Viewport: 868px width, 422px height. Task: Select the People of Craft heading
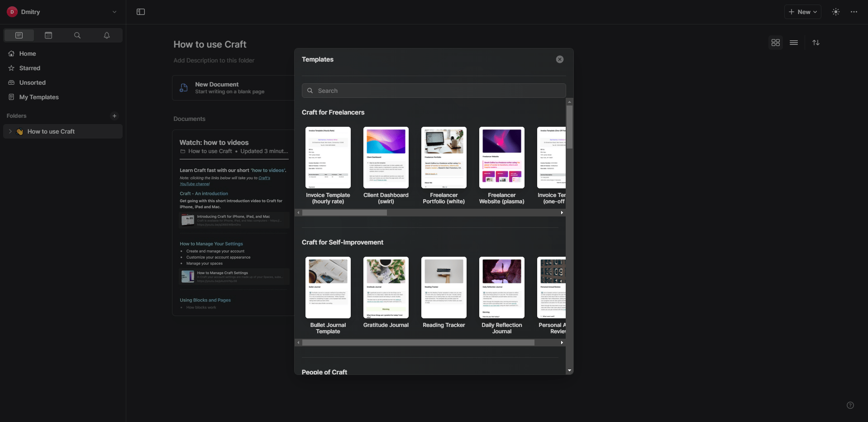324,372
